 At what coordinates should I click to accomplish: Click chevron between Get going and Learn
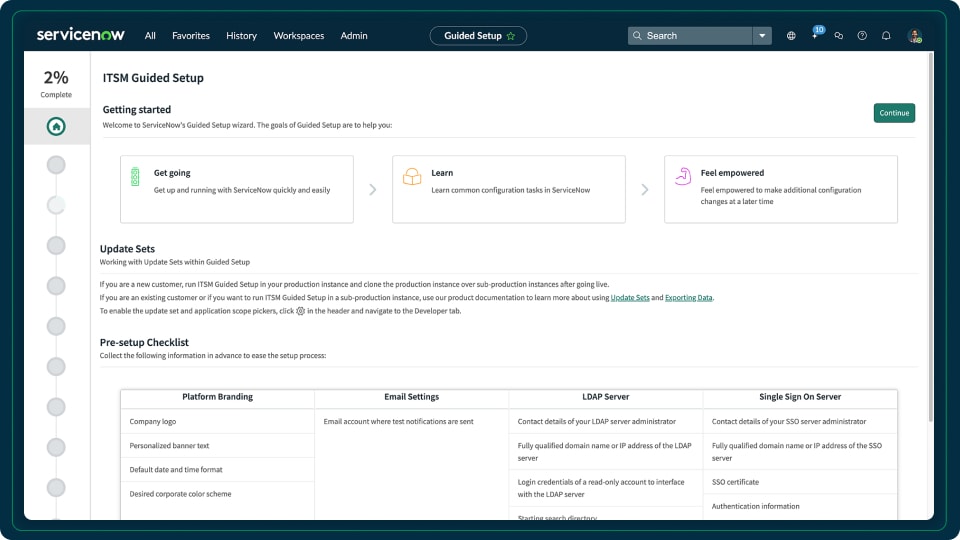click(373, 189)
